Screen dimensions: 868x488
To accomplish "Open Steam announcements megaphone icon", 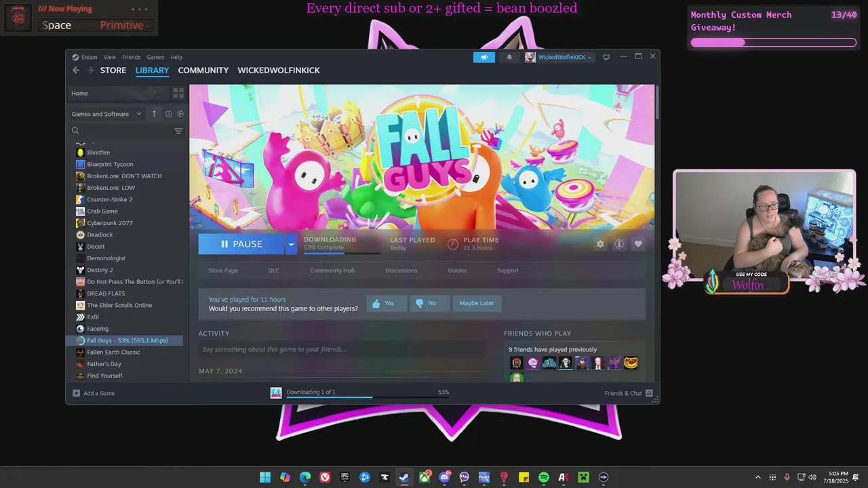I will (x=484, y=57).
